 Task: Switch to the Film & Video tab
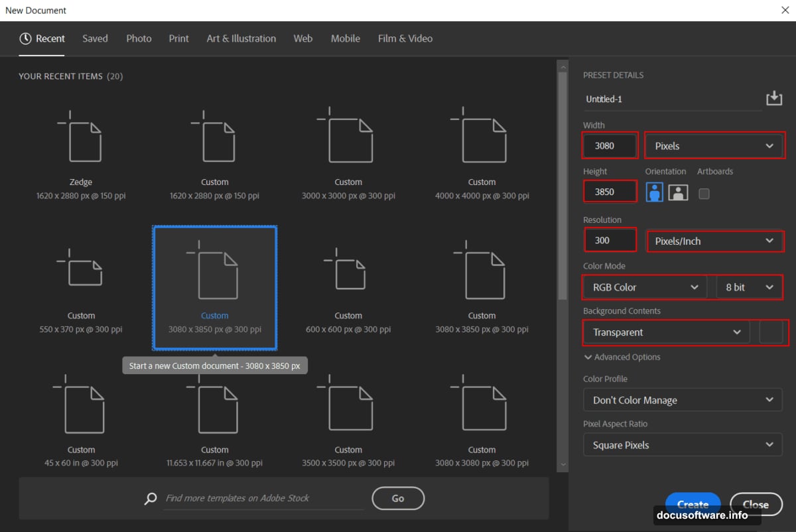click(405, 38)
